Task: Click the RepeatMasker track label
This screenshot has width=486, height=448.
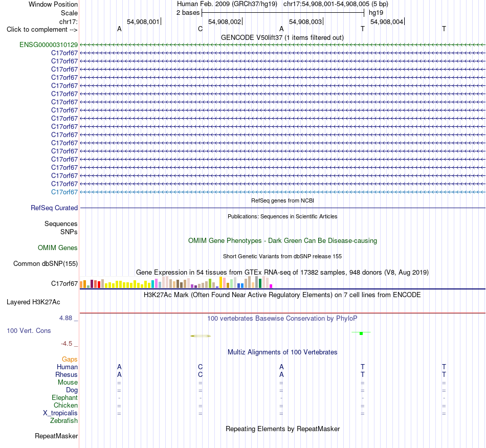Action: coord(56,436)
